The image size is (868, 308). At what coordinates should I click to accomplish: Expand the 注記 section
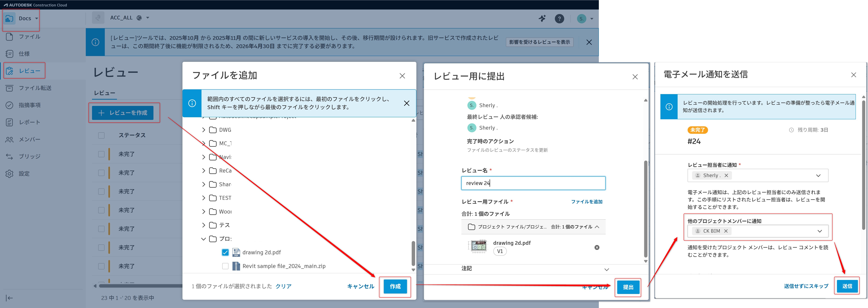606,270
